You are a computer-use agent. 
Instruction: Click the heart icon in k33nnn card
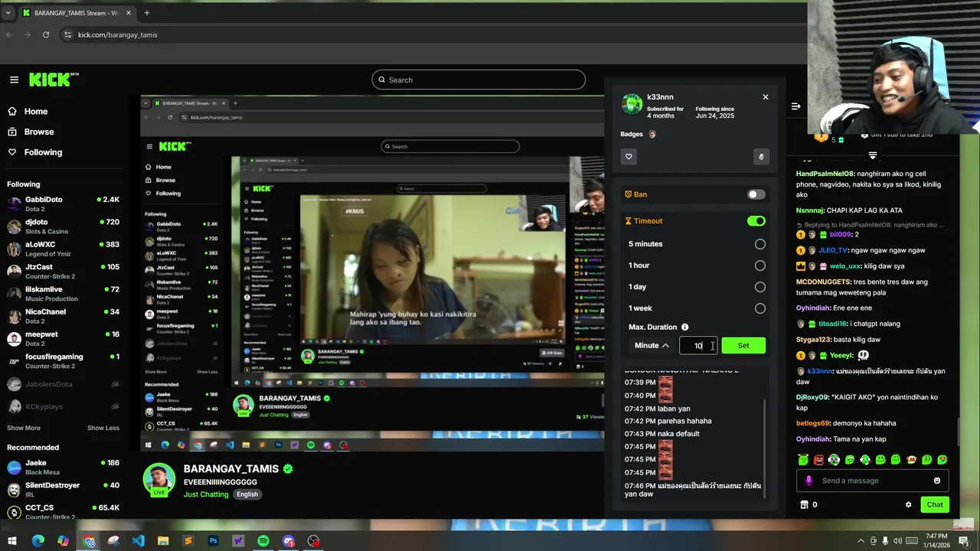coord(629,156)
